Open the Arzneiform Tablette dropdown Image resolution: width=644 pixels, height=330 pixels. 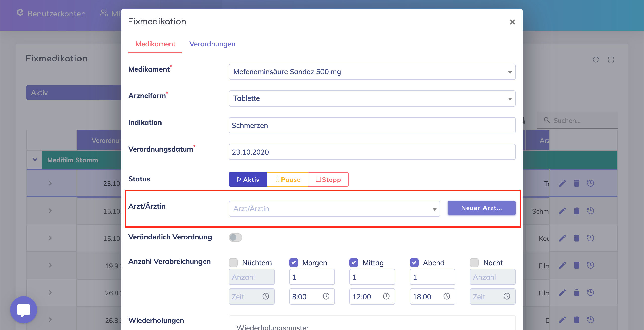point(372,98)
